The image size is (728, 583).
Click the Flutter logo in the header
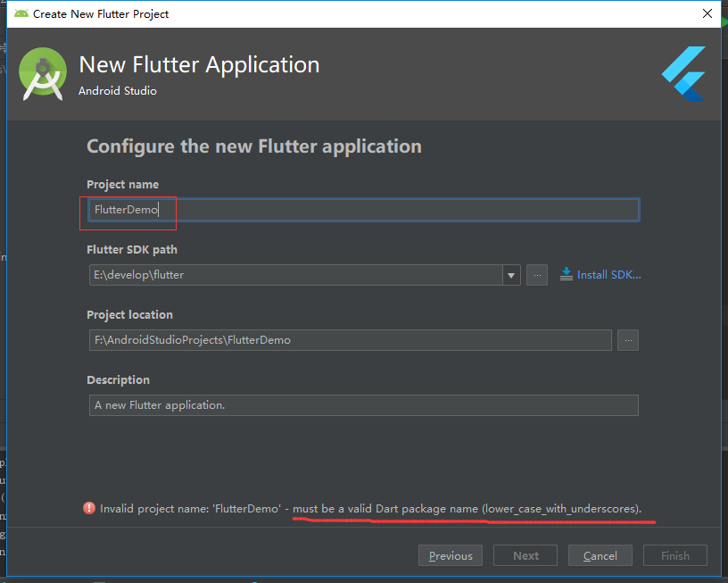click(684, 73)
